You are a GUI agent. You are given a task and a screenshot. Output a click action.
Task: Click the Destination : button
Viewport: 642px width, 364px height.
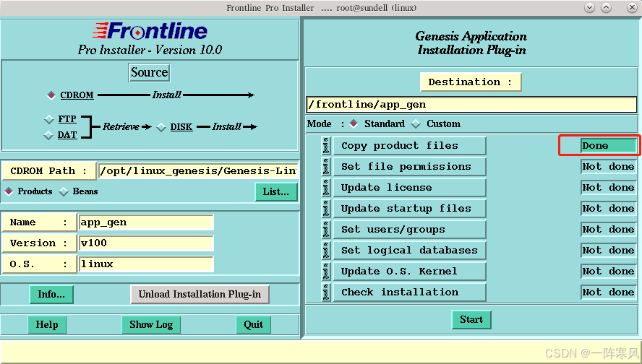(471, 82)
